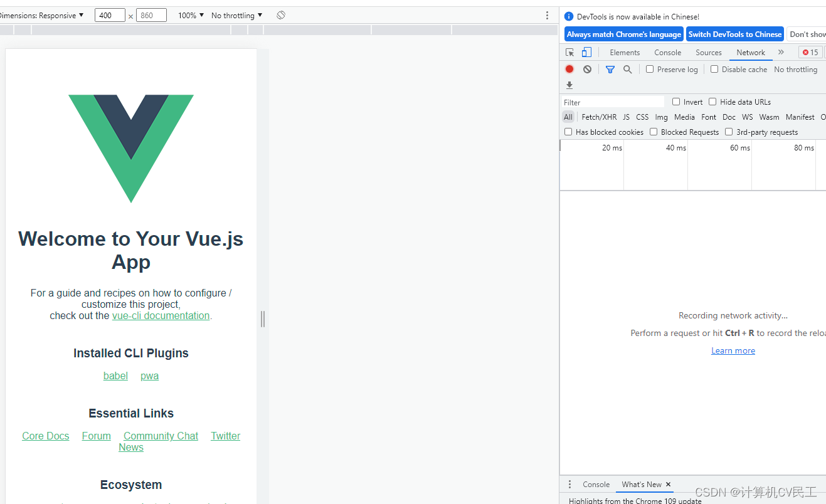
Task: Check Hide data URLs
Action: pyautogui.click(x=712, y=102)
